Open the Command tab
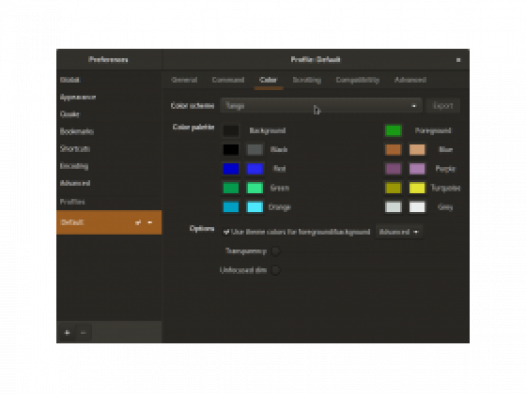 click(x=228, y=80)
